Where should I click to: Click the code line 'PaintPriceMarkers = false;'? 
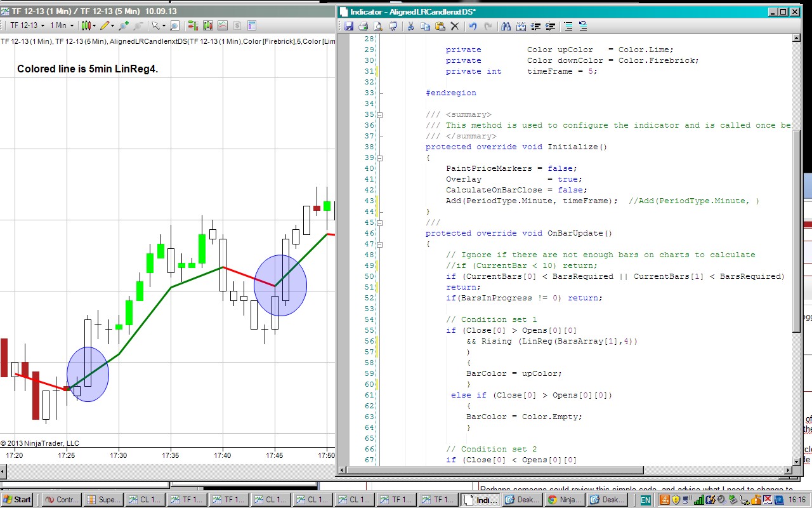click(x=511, y=168)
